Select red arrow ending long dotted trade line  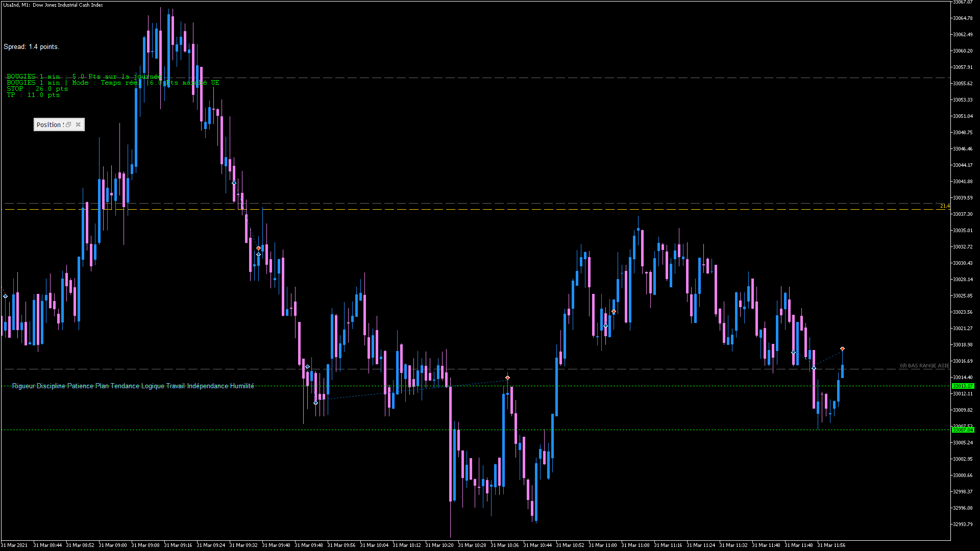507,378
